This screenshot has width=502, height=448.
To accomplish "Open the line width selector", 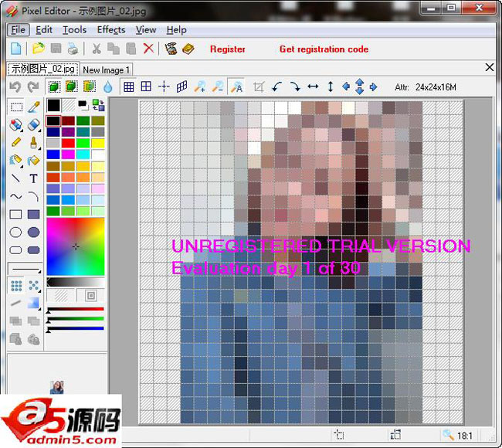I will click(25, 268).
